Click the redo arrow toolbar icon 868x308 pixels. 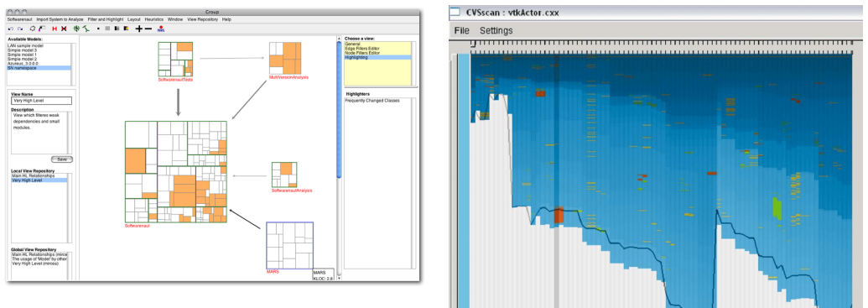(x=20, y=29)
